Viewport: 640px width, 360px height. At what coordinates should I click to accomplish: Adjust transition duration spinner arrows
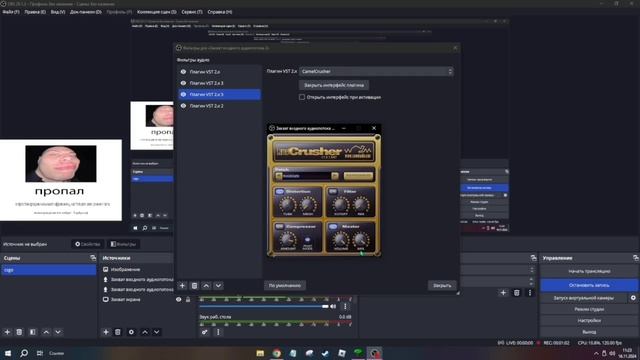coord(531,281)
